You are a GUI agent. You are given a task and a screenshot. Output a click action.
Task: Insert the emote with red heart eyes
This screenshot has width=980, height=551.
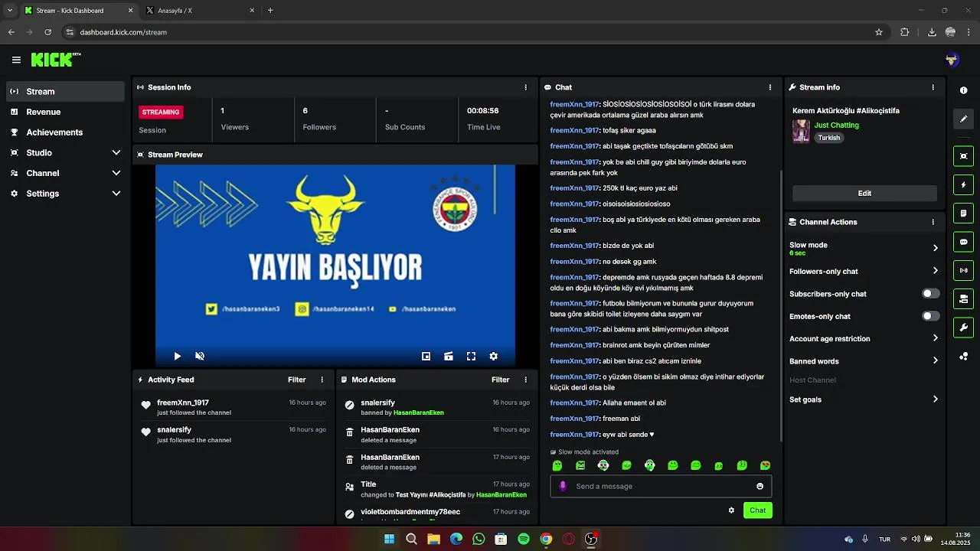[765, 465]
